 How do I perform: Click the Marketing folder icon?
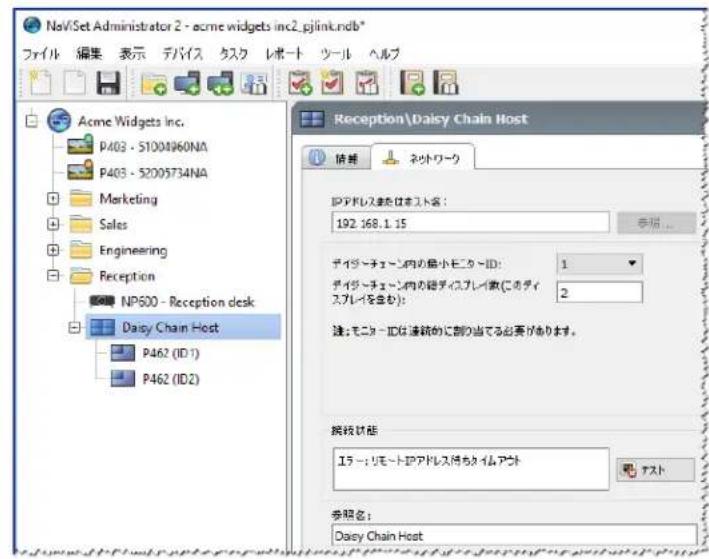81,198
